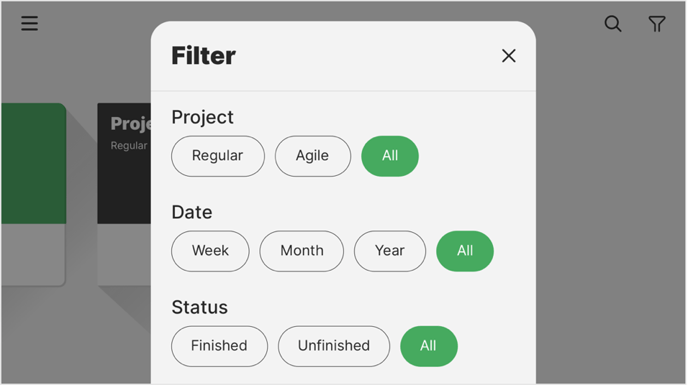This screenshot has width=688, height=385.
Task: Click the Date section heading
Action: 192,212
